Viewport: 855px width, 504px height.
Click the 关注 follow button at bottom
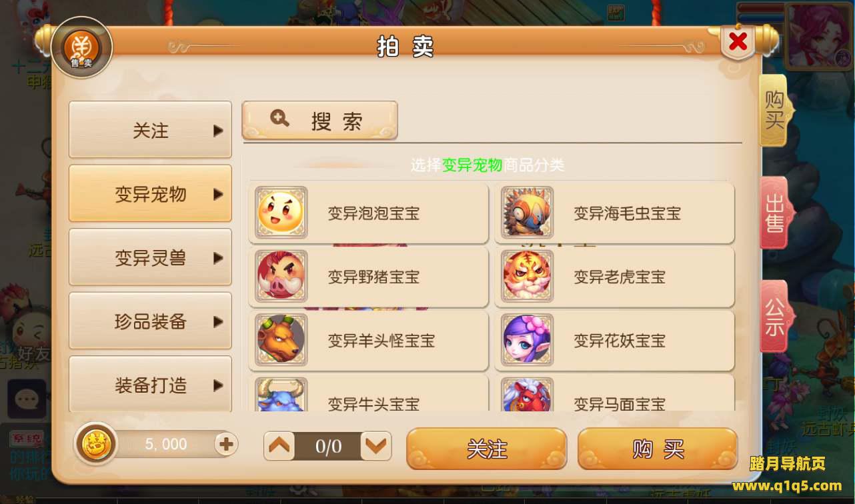(487, 449)
